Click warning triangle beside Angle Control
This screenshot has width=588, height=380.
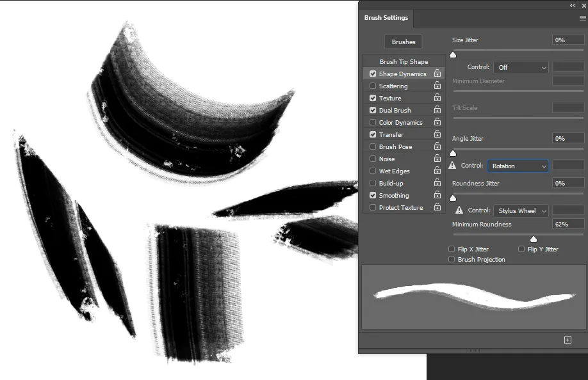click(453, 166)
